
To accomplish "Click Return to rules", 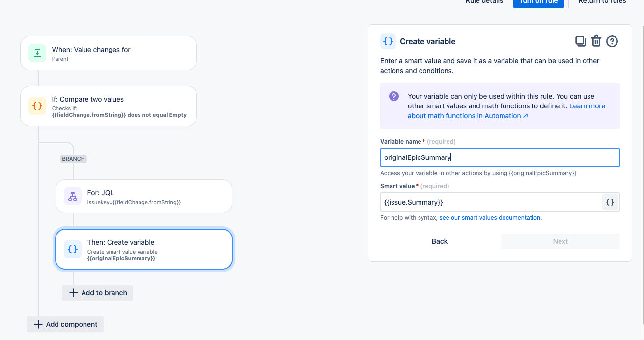I will 602,2.
